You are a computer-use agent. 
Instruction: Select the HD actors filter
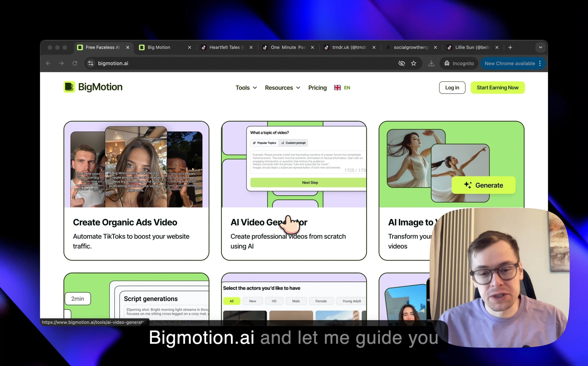pos(274,301)
